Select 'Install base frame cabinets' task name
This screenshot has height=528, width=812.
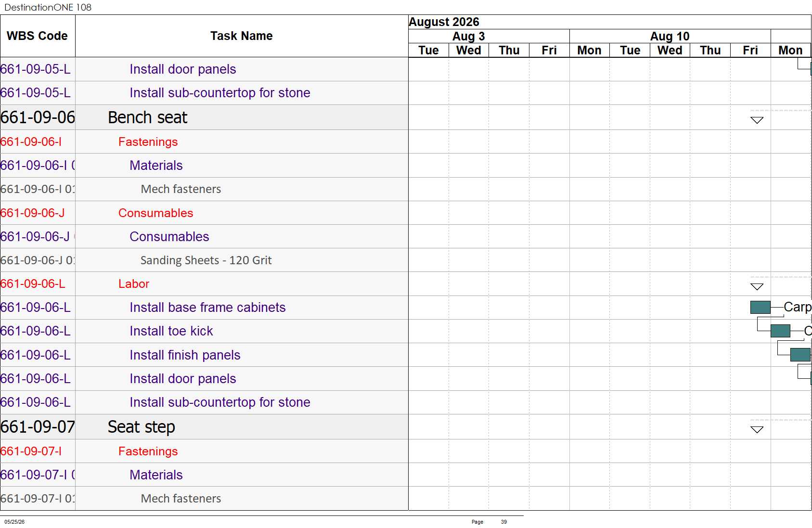click(207, 307)
